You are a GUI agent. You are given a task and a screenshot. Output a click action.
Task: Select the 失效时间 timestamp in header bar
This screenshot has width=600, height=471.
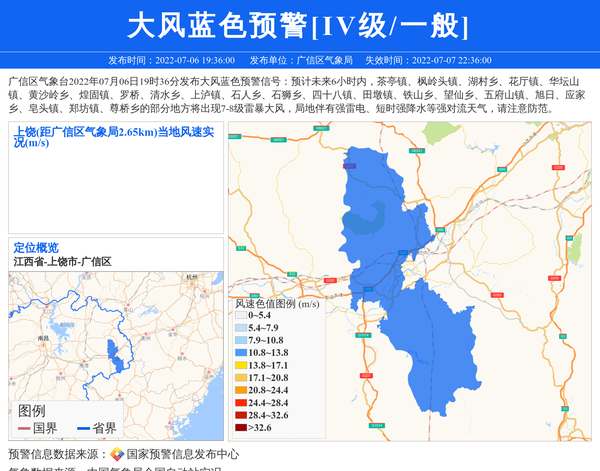point(427,61)
